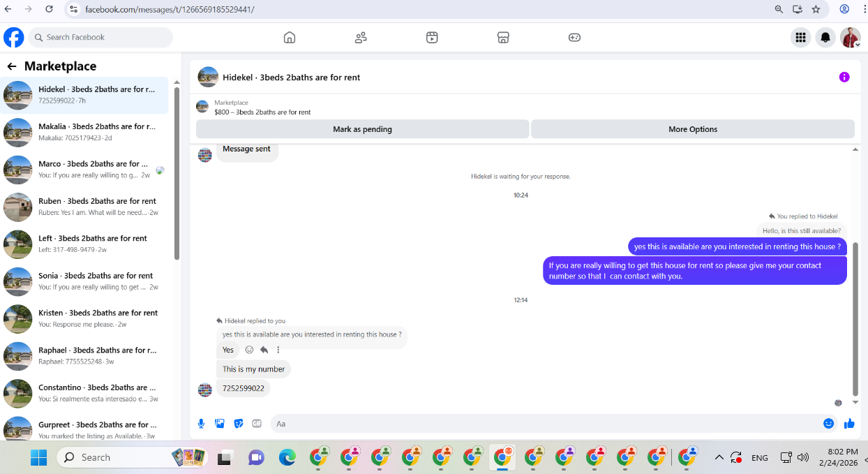
Task: Click the Search Facebook field
Action: [x=100, y=38]
